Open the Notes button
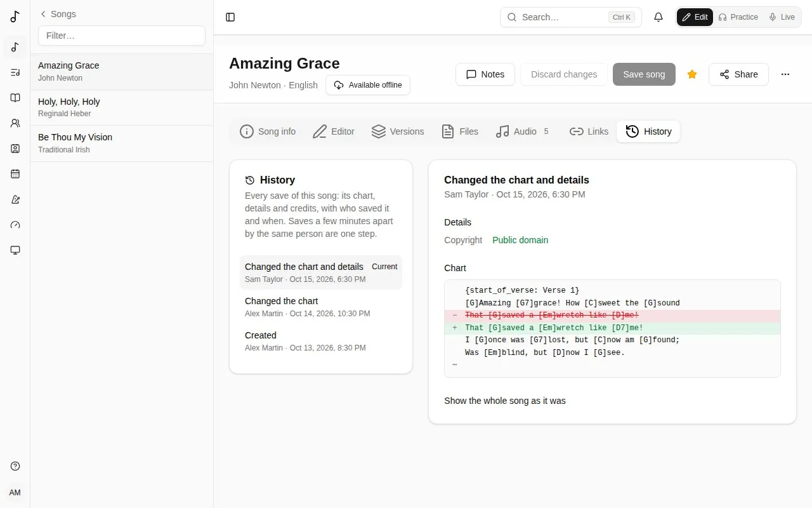Viewport: 812px width, 508px height. coord(485,74)
